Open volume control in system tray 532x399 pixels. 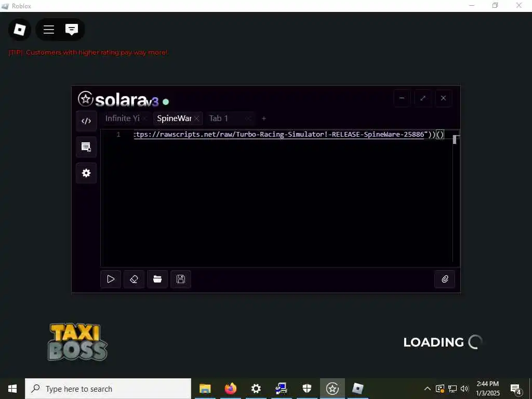[x=465, y=389]
